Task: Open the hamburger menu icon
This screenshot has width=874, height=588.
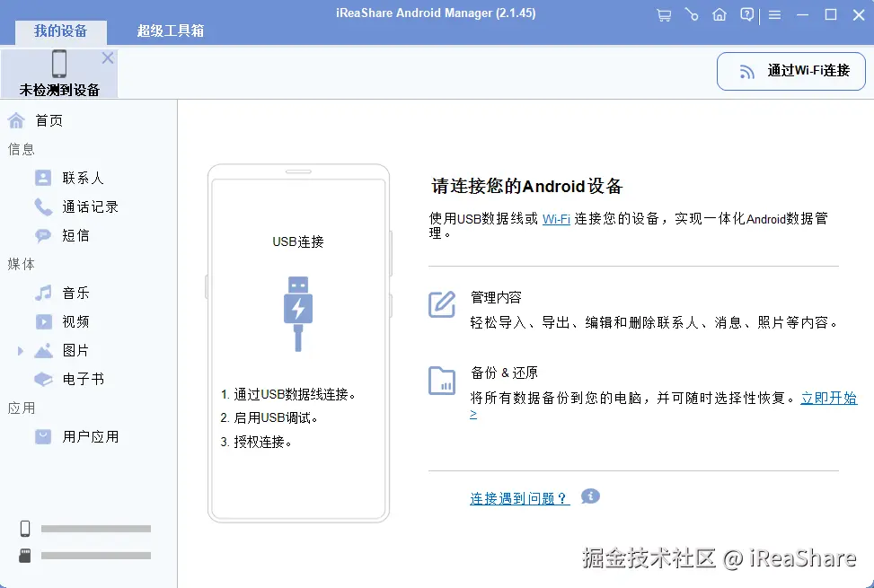Action: pyautogui.click(x=775, y=15)
